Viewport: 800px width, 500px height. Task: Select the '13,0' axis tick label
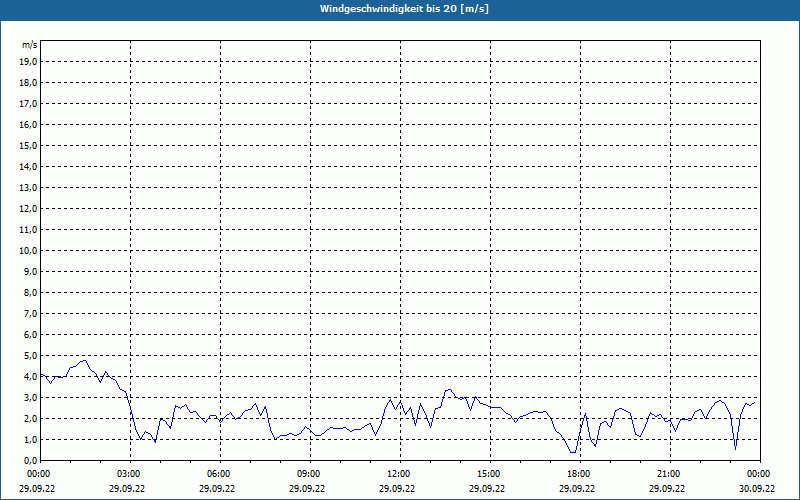click(x=28, y=187)
